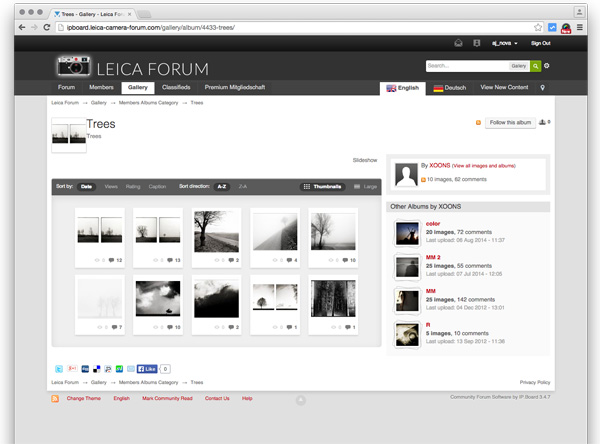Switch view to Large
600x444 pixels.
pos(366,186)
